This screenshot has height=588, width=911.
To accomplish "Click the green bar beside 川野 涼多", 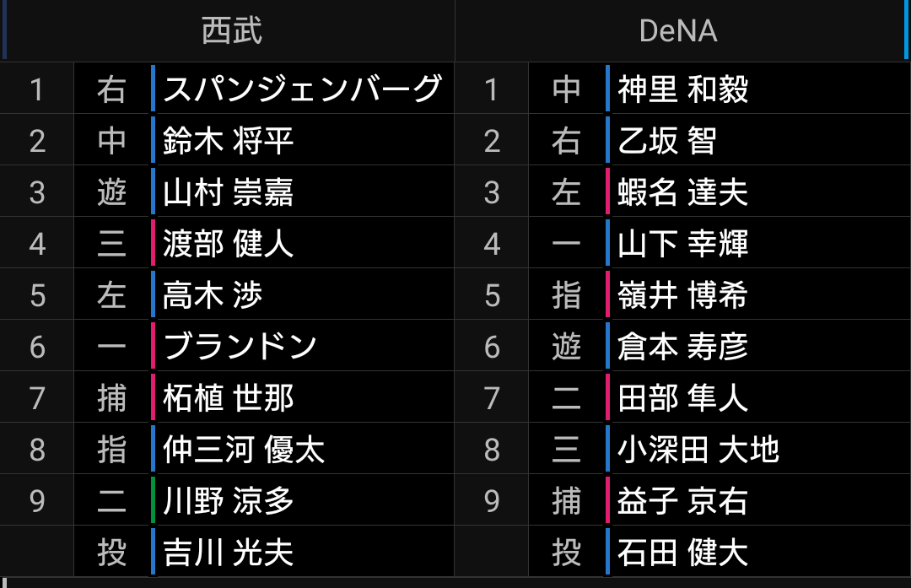I will 153,500.
